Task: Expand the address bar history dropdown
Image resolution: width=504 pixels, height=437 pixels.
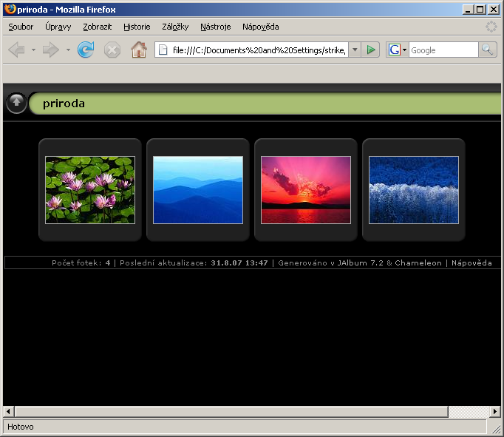Action: (355, 50)
